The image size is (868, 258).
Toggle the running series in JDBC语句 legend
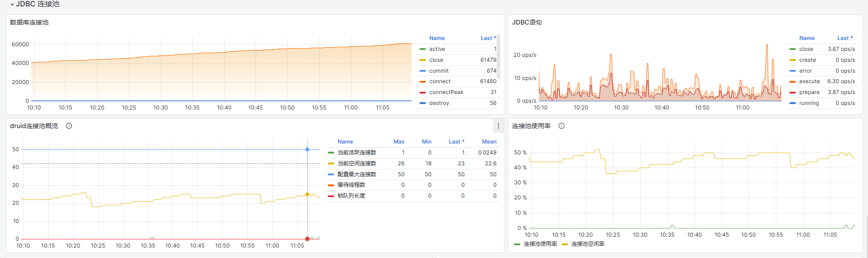click(x=809, y=103)
